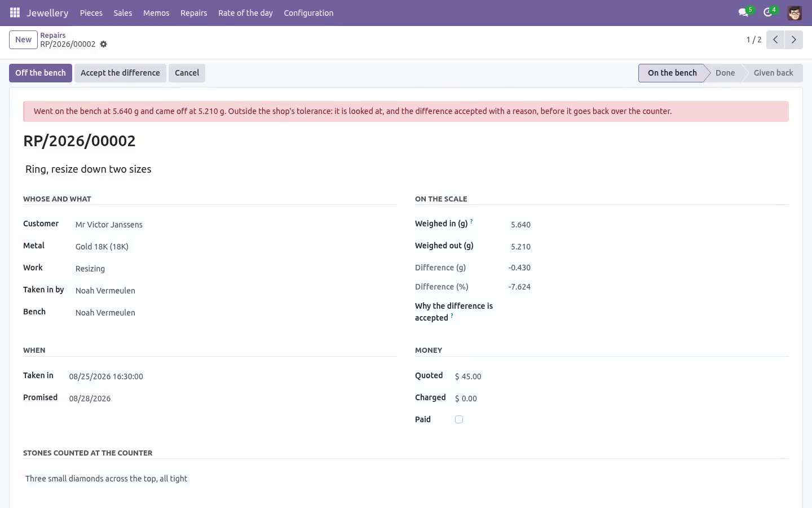Follow the Repairs breadcrumb link

[x=53, y=35]
